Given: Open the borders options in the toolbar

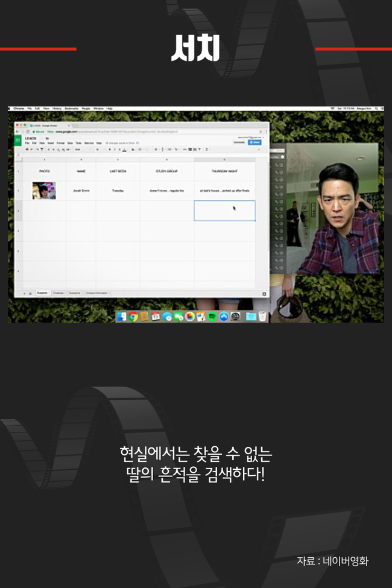Looking at the screenshot, I should pyautogui.click(x=141, y=149).
